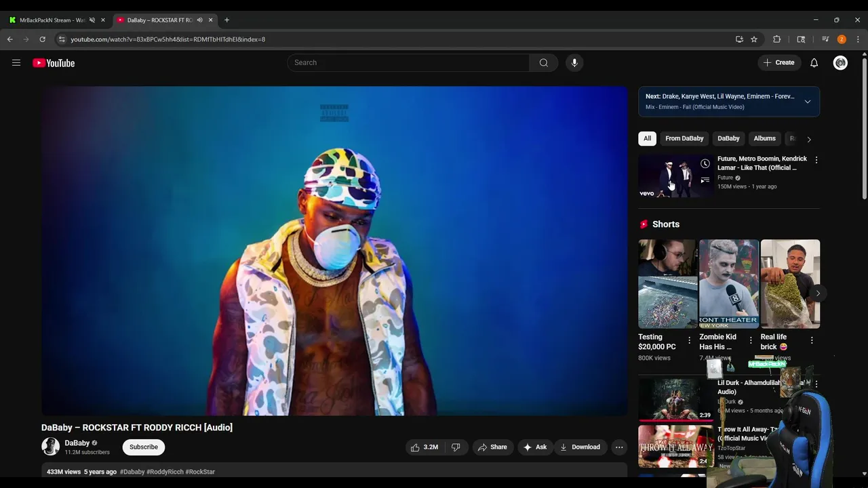Click the search magnifier button
The width and height of the screenshot is (868, 488).
tap(543, 63)
